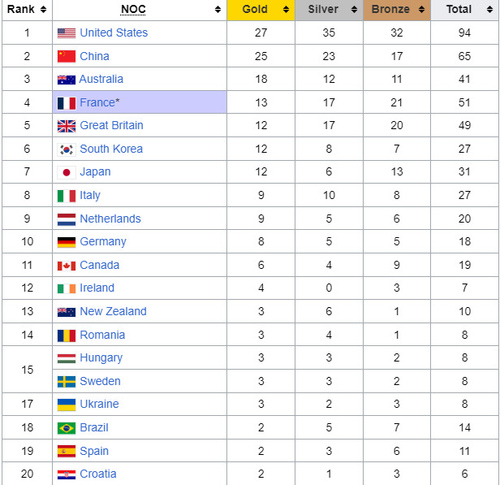Open the highlighted France link
This screenshot has width=500, height=485.
pos(97,103)
